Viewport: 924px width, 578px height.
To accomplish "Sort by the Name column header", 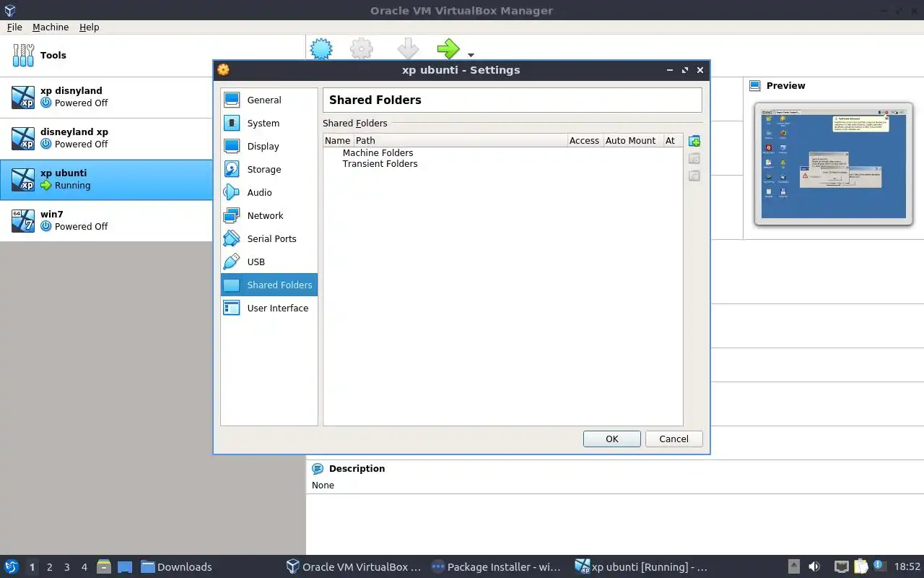I will [338, 140].
